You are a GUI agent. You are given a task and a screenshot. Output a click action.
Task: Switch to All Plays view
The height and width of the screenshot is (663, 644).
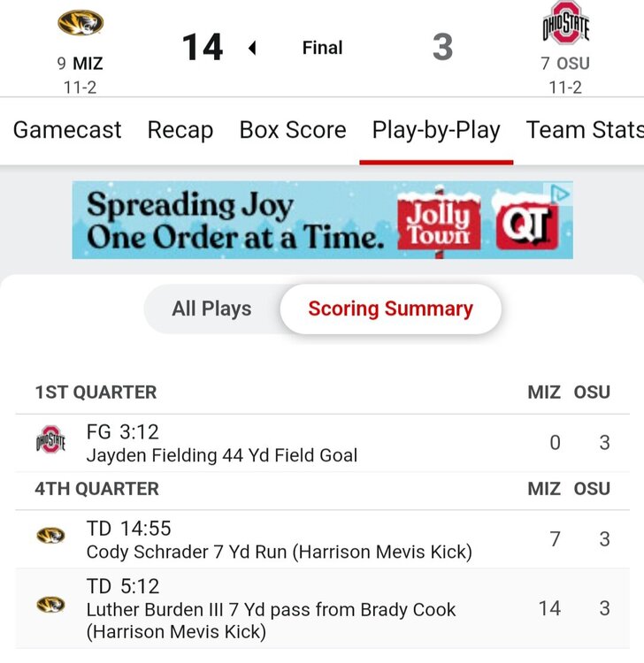click(x=211, y=309)
